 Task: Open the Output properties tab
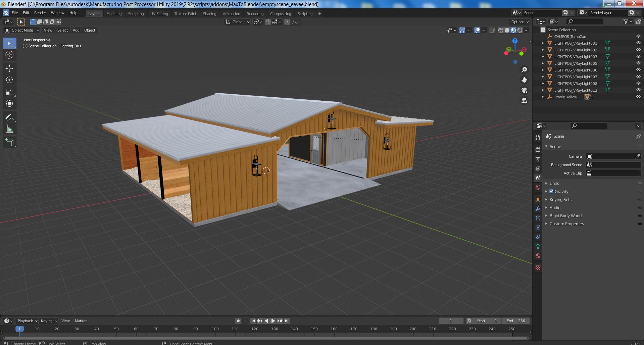click(538, 159)
